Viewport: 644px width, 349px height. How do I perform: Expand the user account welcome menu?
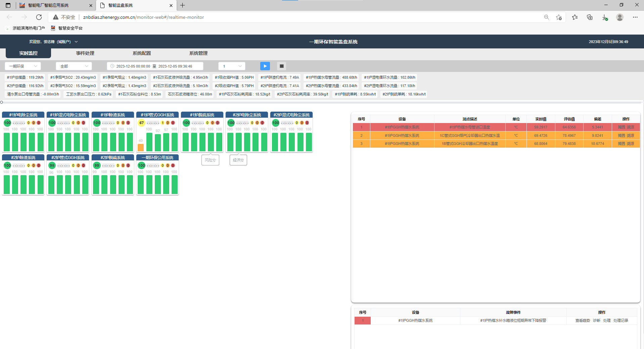pos(53,42)
